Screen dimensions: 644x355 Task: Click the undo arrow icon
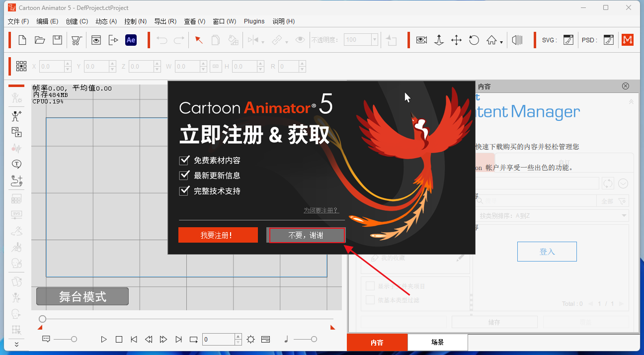pos(161,40)
